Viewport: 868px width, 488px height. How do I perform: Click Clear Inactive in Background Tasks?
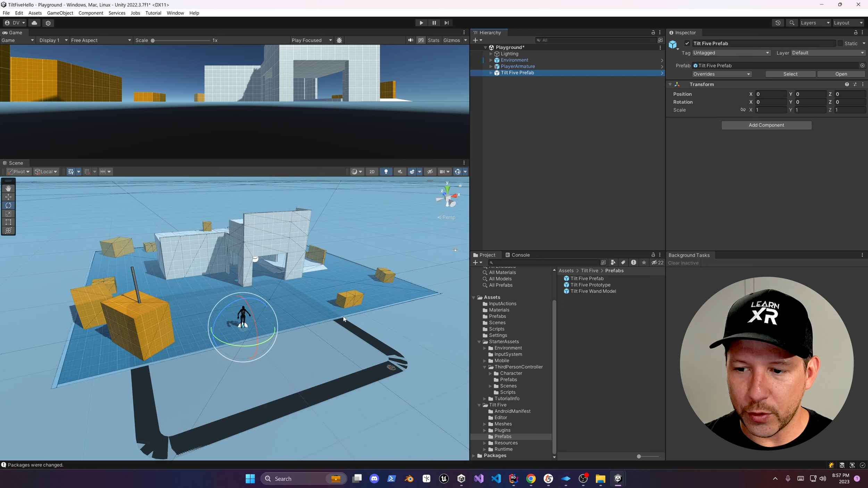tap(683, 263)
